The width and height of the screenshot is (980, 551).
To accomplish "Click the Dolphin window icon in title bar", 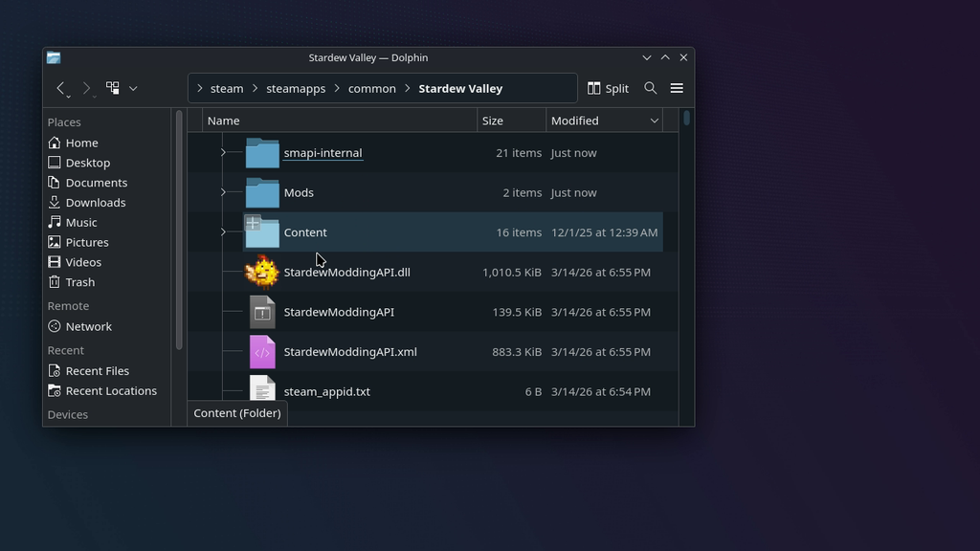I will 54,57.
